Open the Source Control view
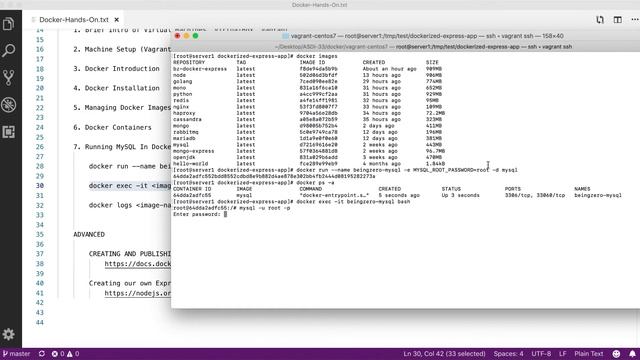640x360 pixels. pos(9,78)
